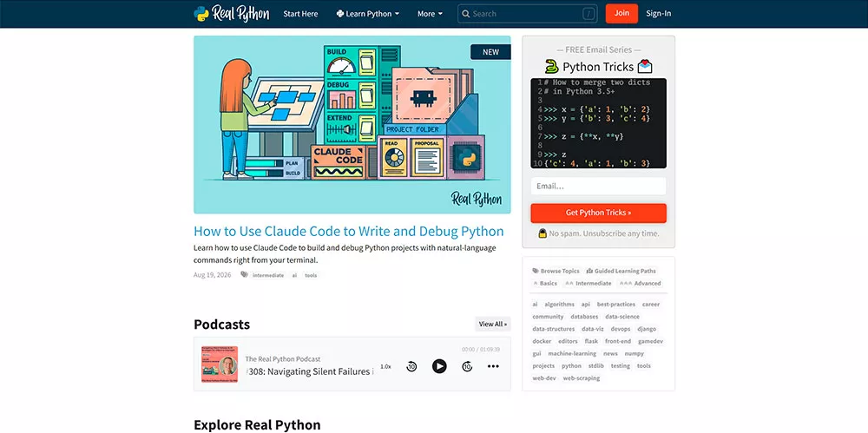Select the 'tools' tag under the article date
Viewport: 868px width, 433px height.
(311, 275)
